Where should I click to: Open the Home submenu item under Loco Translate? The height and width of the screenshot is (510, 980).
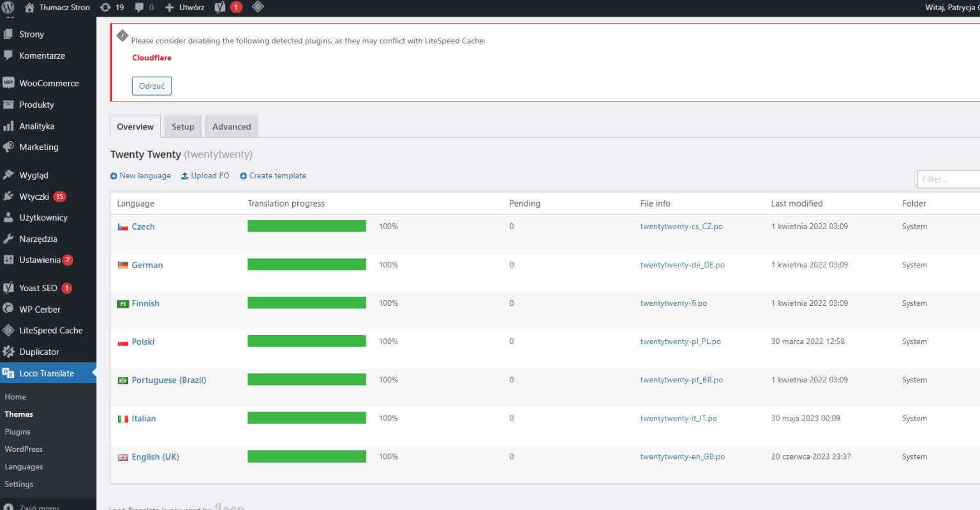click(15, 396)
